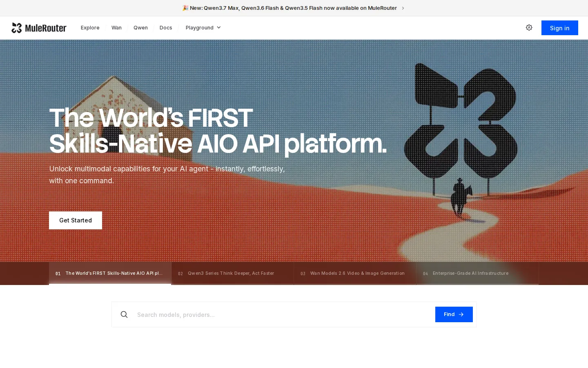
Task: Select slide 04 Enterprise-Grade AI Infrastructure tab
Action: (x=478, y=273)
